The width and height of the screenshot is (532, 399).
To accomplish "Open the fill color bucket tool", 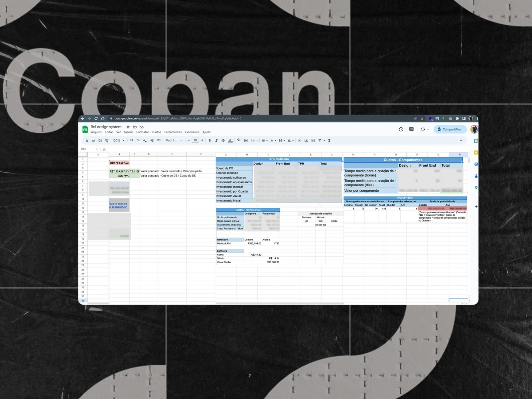I will click(x=238, y=140).
